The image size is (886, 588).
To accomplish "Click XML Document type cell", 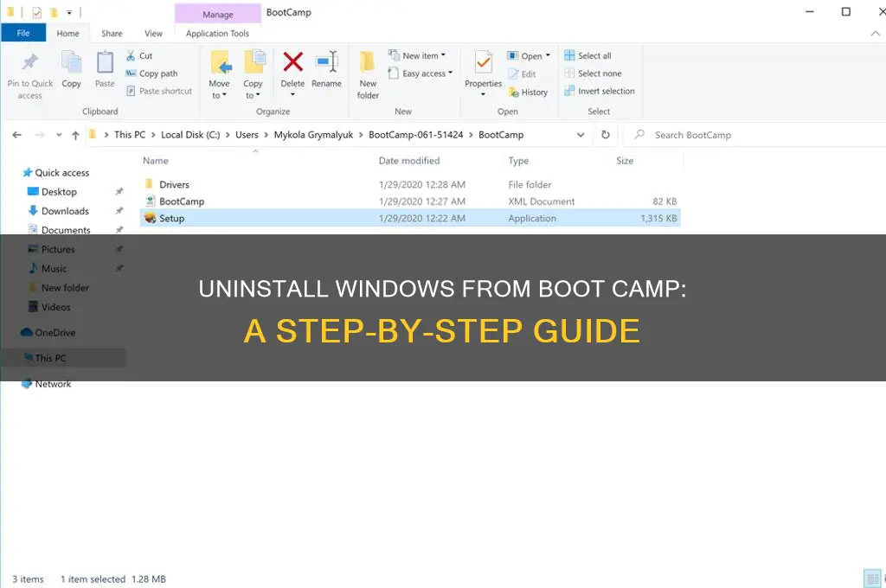I will tap(542, 201).
